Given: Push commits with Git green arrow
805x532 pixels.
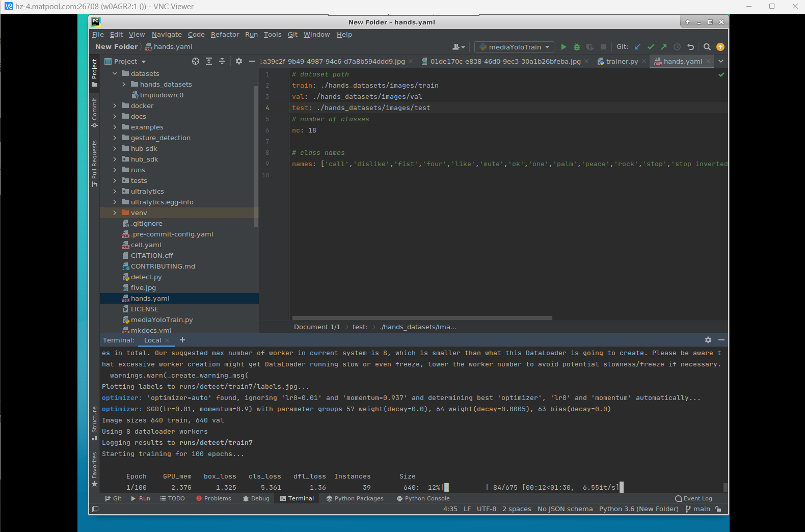Looking at the screenshot, I should [664, 47].
